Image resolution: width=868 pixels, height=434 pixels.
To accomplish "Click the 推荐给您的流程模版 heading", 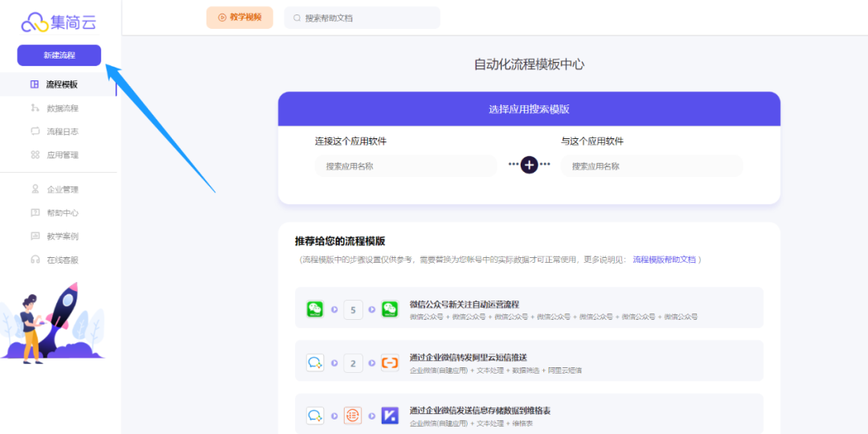I will 341,241.
